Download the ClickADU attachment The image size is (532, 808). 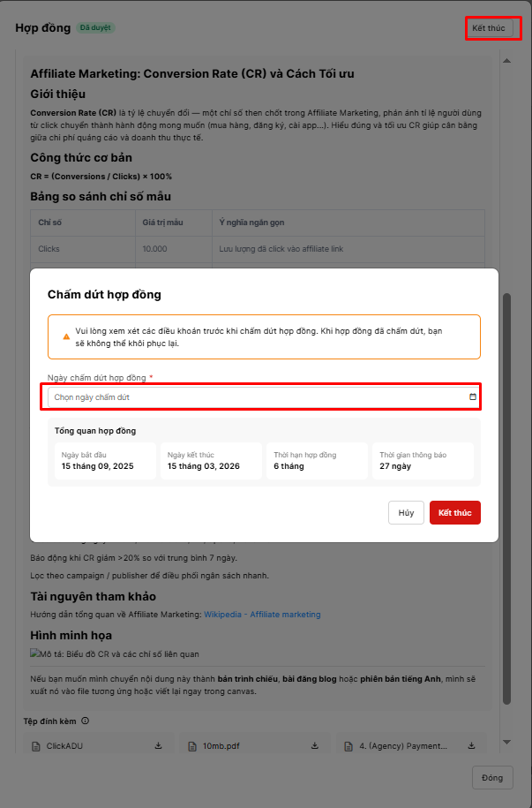pyautogui.click(x=159, y=746)
